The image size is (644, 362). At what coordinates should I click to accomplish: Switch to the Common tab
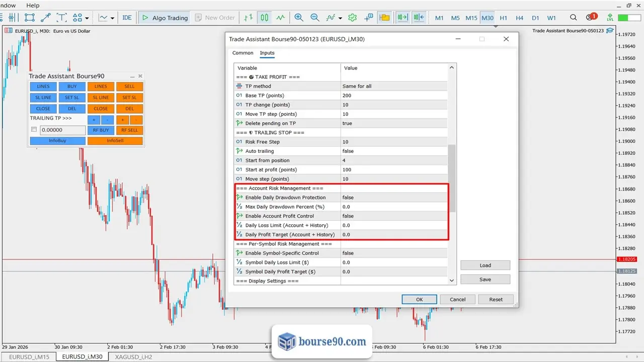click(243, 53)
